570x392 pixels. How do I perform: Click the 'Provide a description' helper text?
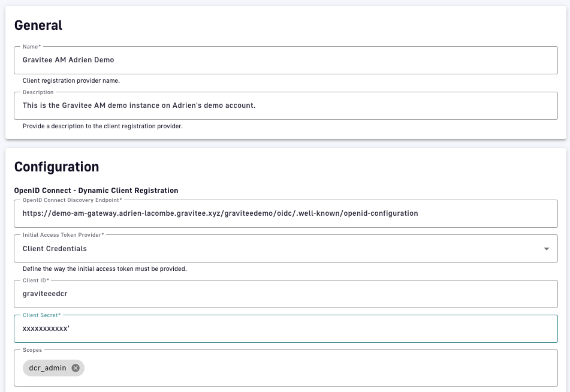point(102,126)
